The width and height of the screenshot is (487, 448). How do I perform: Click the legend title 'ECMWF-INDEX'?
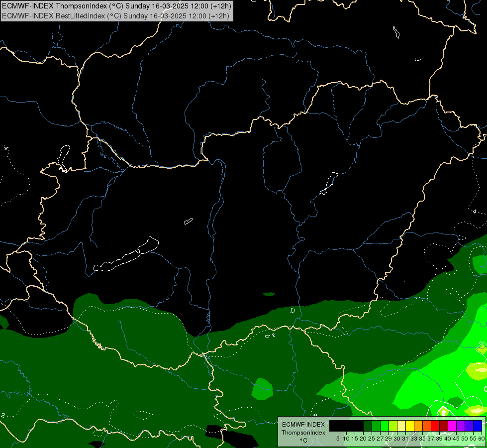pyautogui.click(x=303, y=425)
